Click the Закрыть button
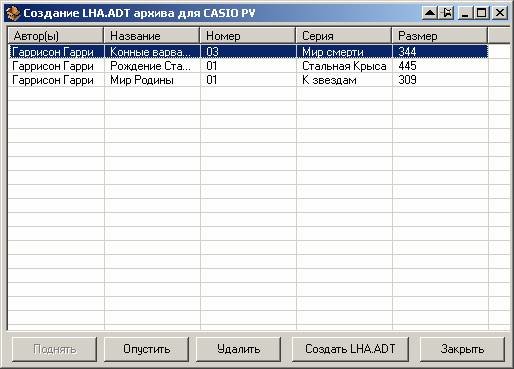Viewport: 514px width, 369px height. [x=462, y=349]
